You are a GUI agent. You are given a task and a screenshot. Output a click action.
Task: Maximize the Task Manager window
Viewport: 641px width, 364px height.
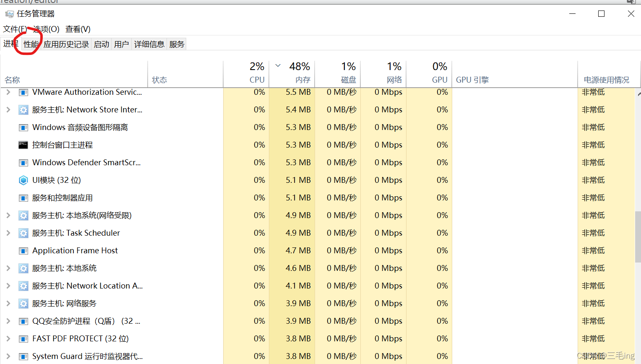pyautogui.click(x=601, y=14)
